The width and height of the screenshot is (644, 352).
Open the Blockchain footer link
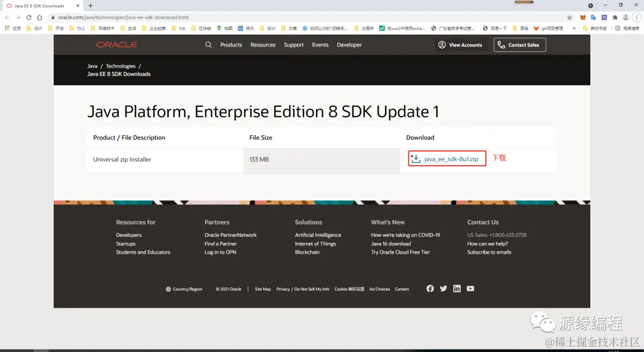[x=307, y=252]
